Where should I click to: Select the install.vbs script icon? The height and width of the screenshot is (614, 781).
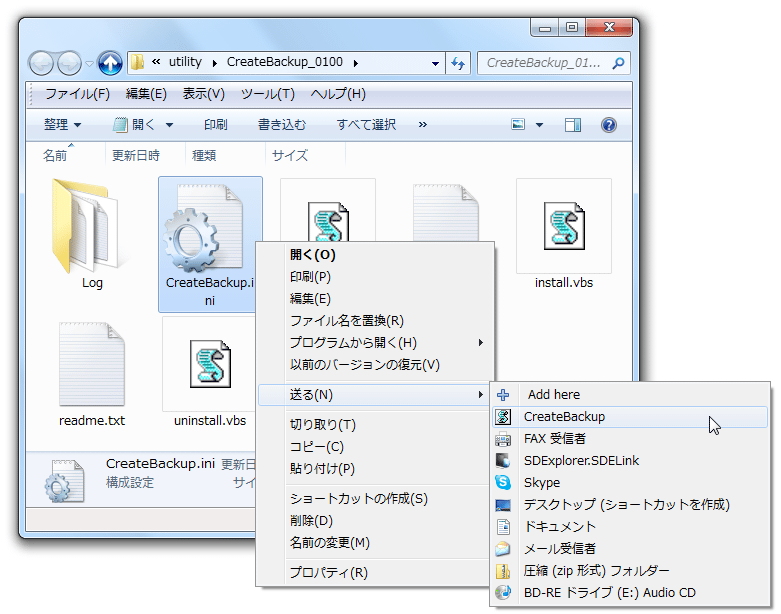coord(564,226)
